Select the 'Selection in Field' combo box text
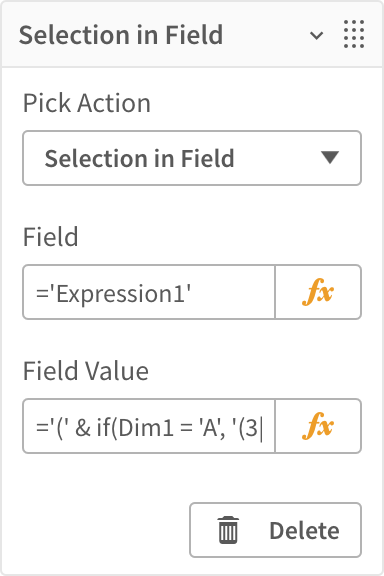The width and height of the screenshot is (384, 576). pyautogui.click(x=139, y=158)
